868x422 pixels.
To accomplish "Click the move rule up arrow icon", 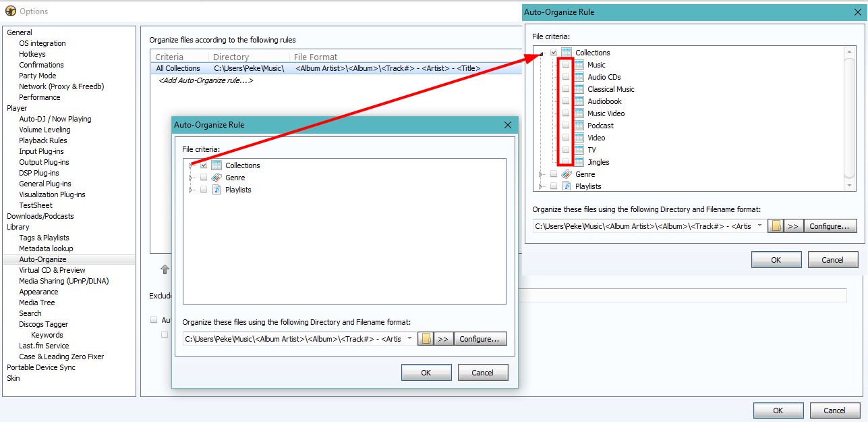I will point(165,269).
